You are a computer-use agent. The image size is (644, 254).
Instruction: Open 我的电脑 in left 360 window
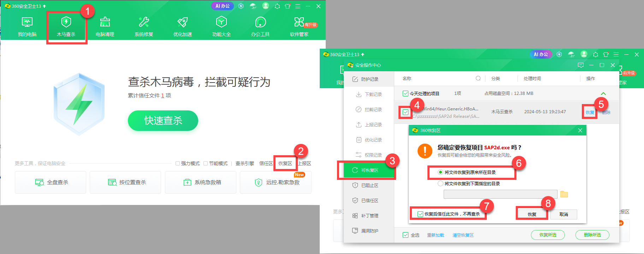coord(27,27)
